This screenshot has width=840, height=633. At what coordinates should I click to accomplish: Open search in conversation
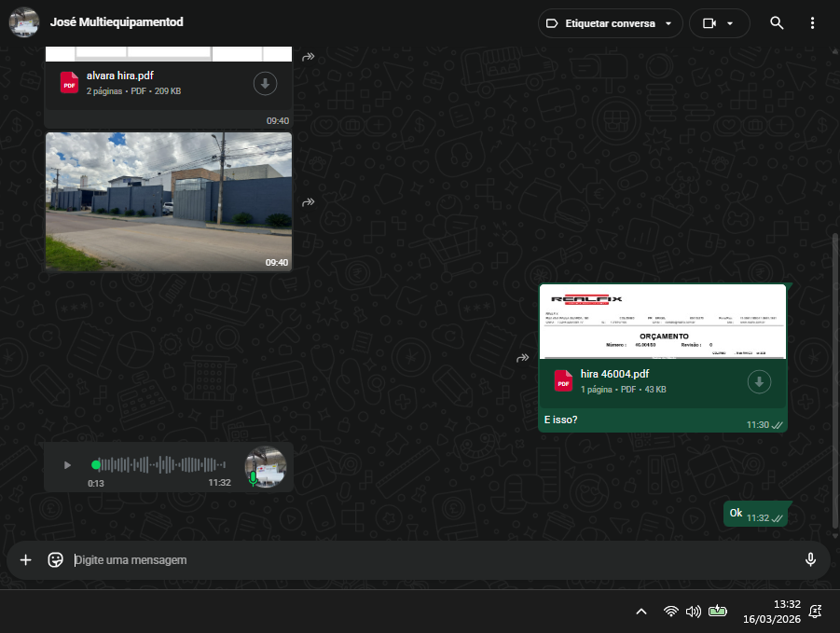(x=777, y=23)
